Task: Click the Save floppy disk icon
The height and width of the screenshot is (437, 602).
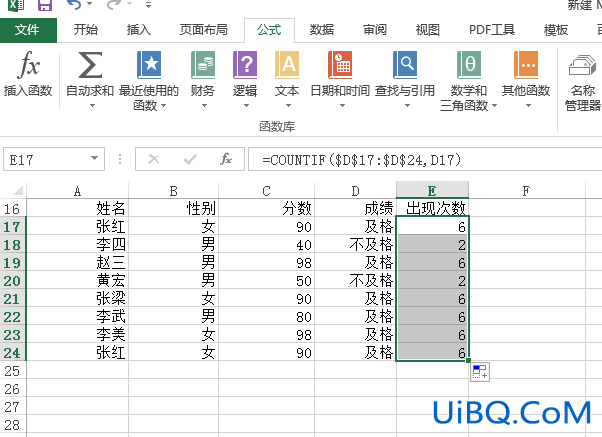Action: [45, 5]
